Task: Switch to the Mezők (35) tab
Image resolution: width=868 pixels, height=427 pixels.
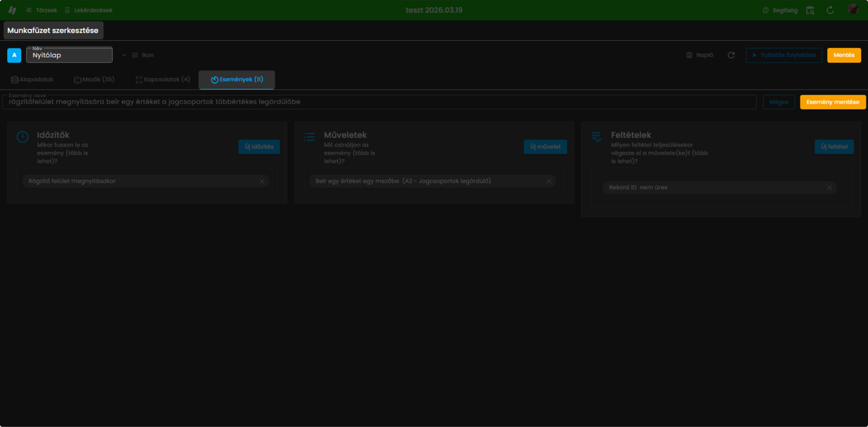Action: click(94, 80)
